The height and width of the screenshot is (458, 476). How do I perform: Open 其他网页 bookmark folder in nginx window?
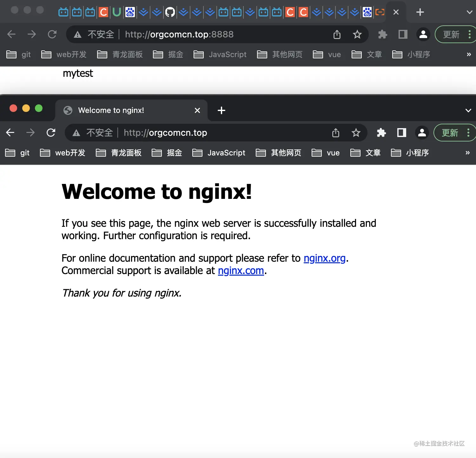[278, 153]
